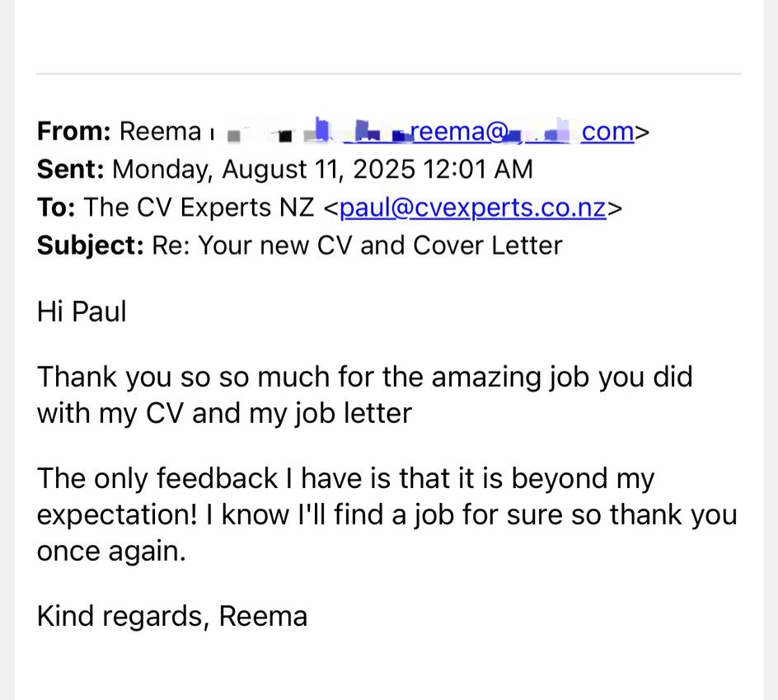Click the recipient name "The CV Experts NZ"
This screenshot has height=700, width=778.
pyautogui.click(x=199, y=208)
